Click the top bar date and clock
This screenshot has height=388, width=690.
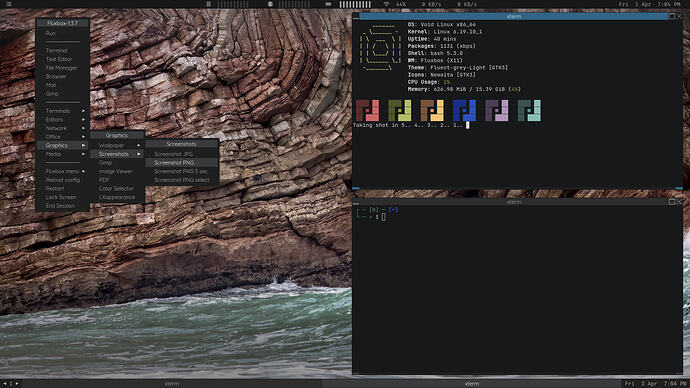[x=649, y=4]
